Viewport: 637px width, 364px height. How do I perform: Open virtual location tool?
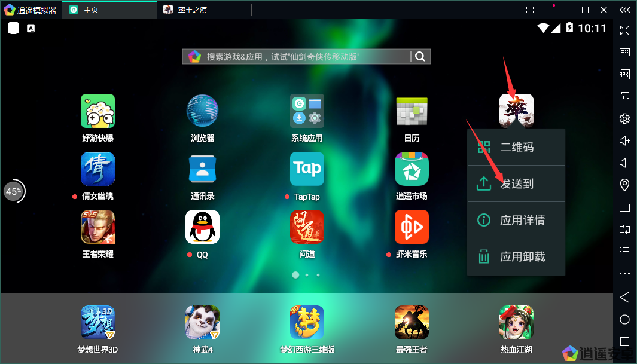625,185
